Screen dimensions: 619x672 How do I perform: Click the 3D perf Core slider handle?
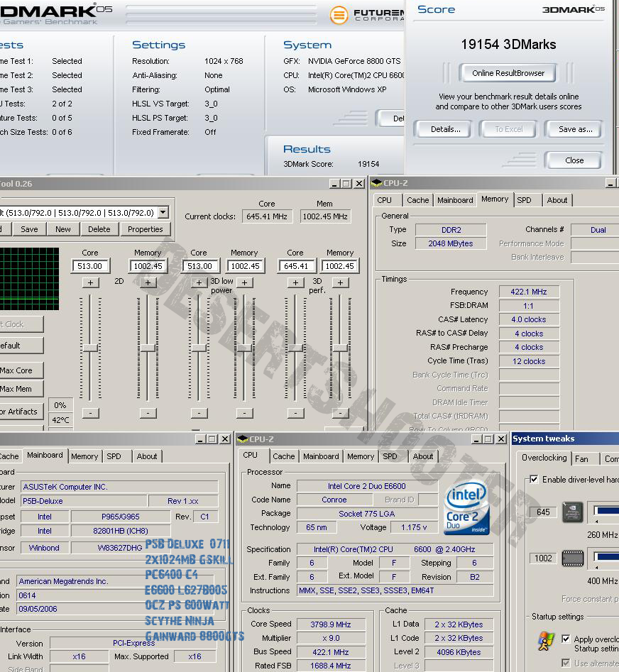(295, 348)
